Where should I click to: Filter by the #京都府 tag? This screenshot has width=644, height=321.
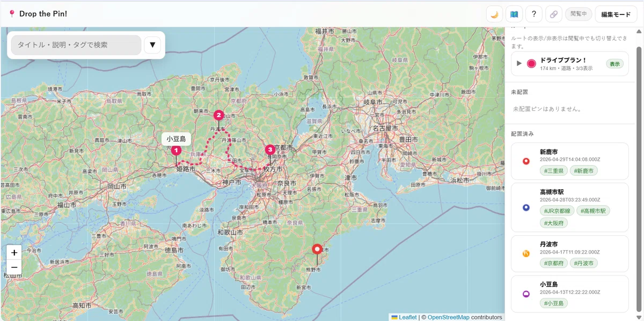(x=553, y=263)
